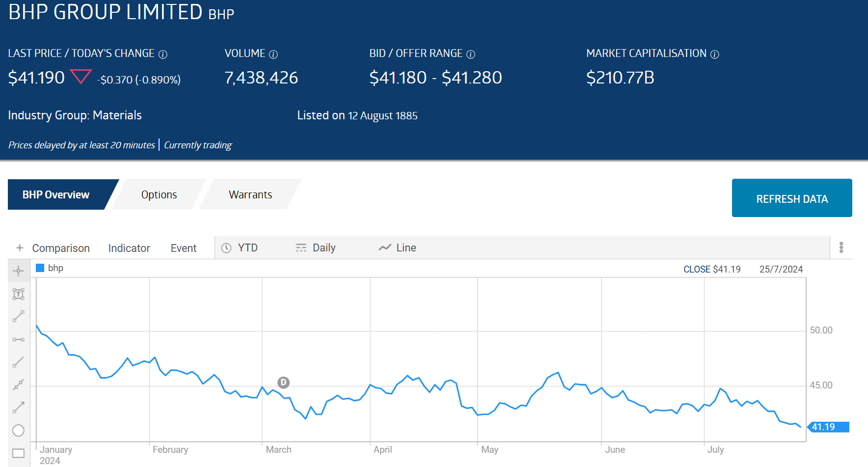The width and height of the screenshot is (868, 467).
Task: Click the info icon next to Volume
Action: [273, 54]
